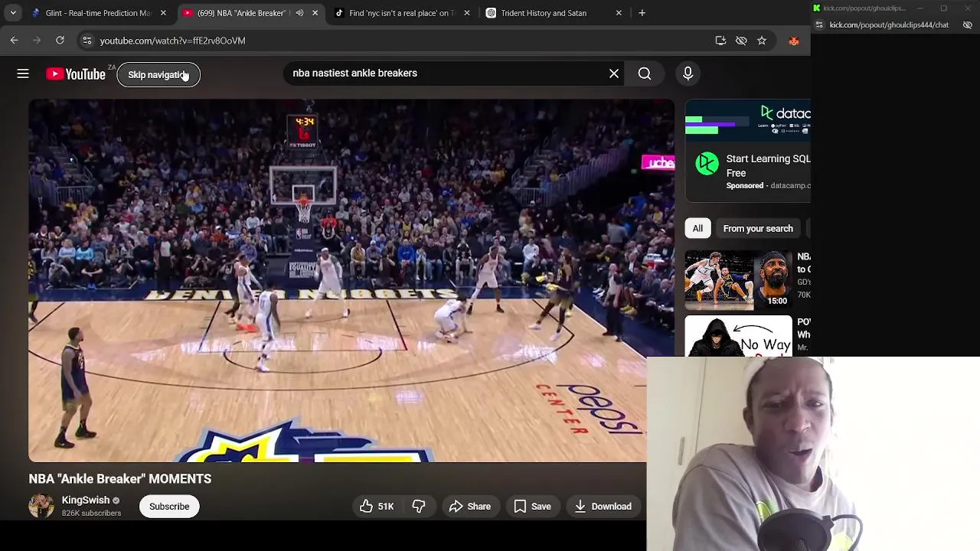Open the YouTube guide hamburger menu
This screenshot has width=980, height=551.
point(23,73)
